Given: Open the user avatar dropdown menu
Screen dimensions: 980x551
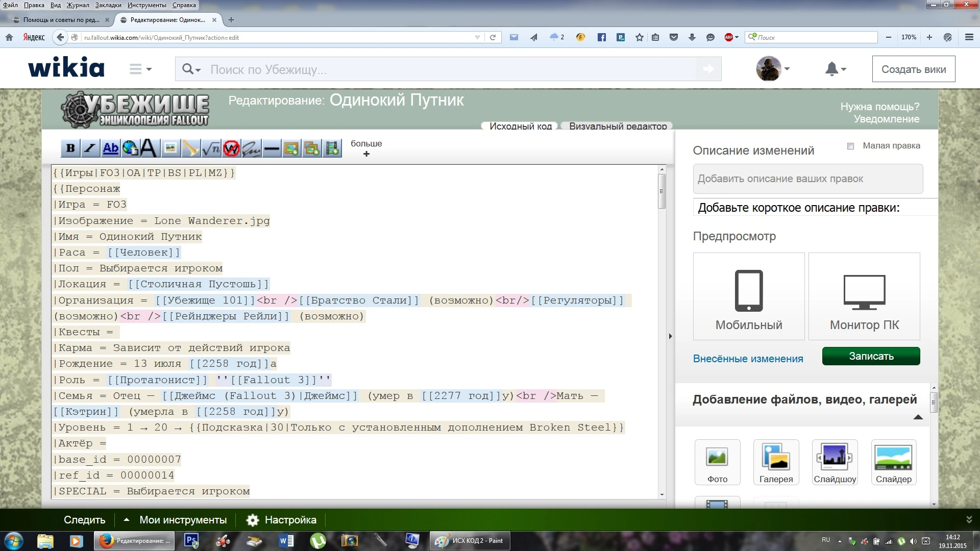Looking at the screenshot, I should pyautogui.click(x=773, y=69).
